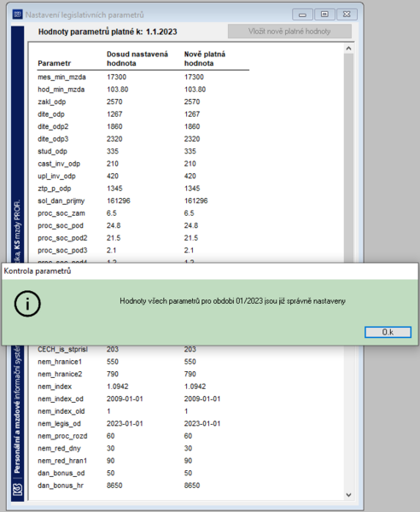
Task: Click the CECH_is_stprisl parameter name
Action: (62, 349)
